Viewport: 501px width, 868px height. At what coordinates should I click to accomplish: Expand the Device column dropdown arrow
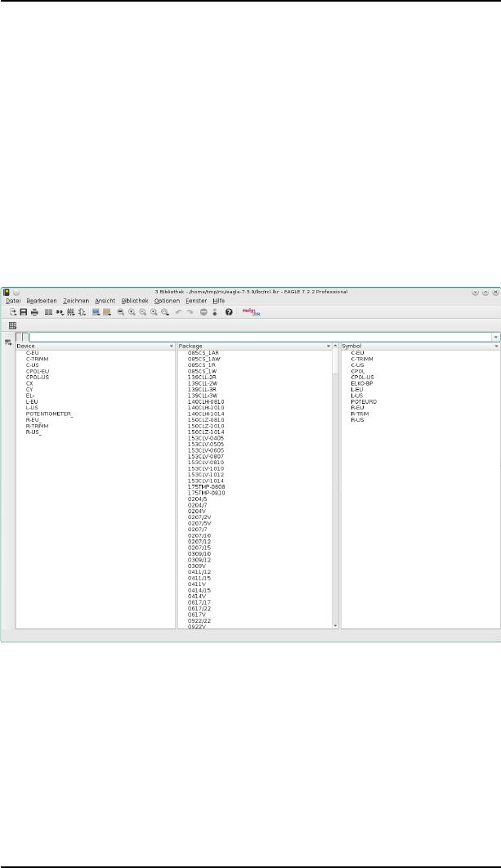pos(172,346)
